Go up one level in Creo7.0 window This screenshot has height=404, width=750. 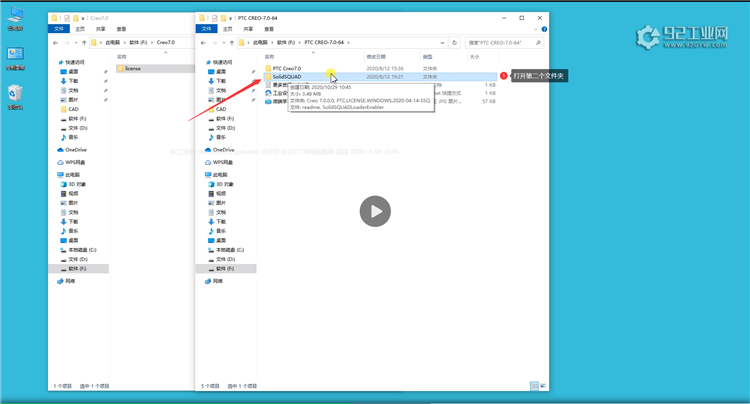[x=84, y=43]
